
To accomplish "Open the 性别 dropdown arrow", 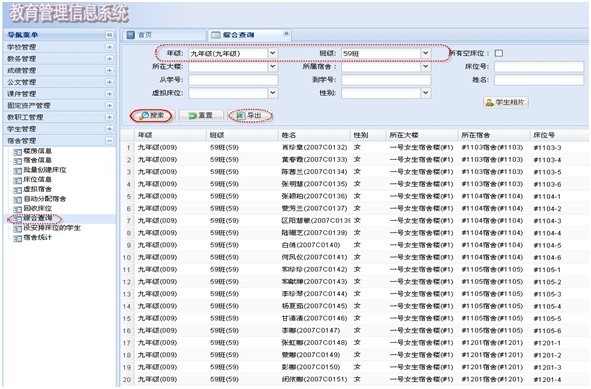I will 426,93.
